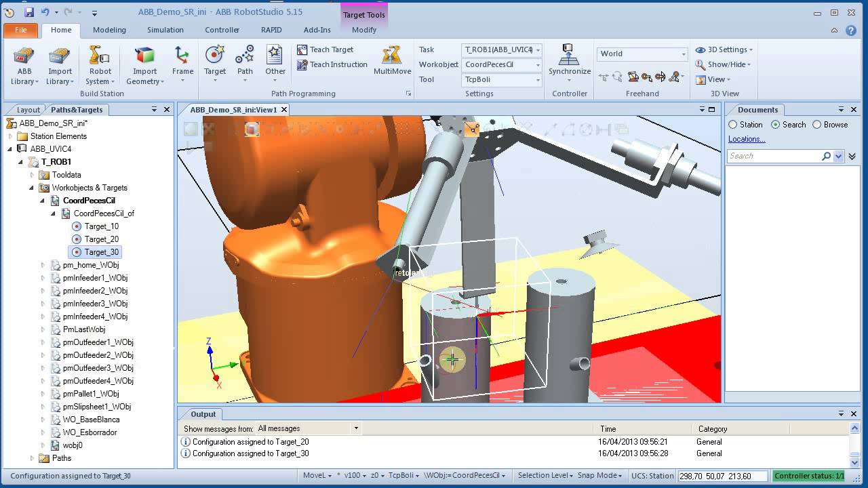Image resolution: width=868 pixels, height=488 pixels.
Task: Open the Modify tab under Target Tools
Action: (x=364, y=30)
